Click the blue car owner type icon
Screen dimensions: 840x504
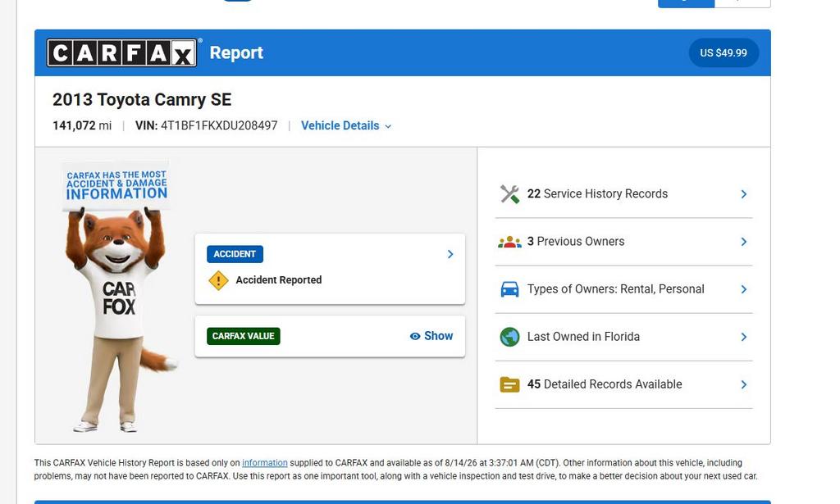[x=509, y=289]
